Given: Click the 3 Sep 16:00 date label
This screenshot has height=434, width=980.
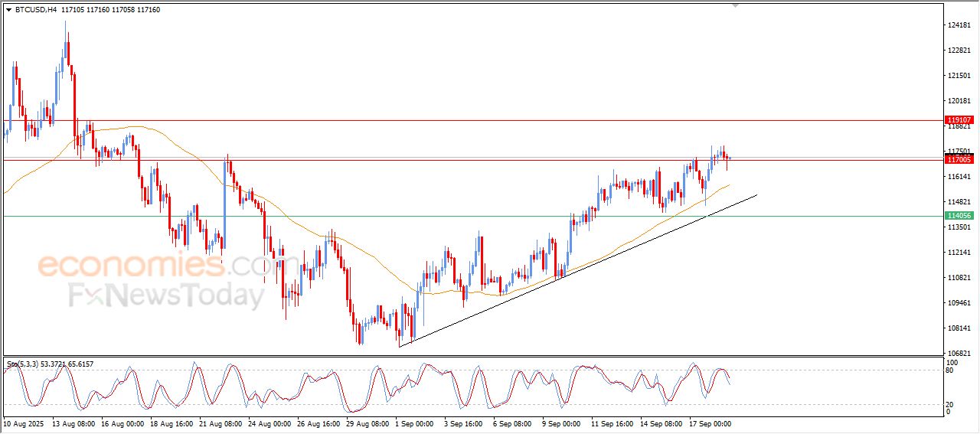Looking at the screenshot, I should click(464, 423).
